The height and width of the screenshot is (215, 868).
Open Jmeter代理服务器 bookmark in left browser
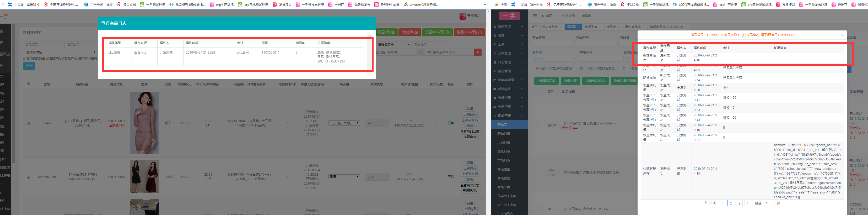pos(421,5)
